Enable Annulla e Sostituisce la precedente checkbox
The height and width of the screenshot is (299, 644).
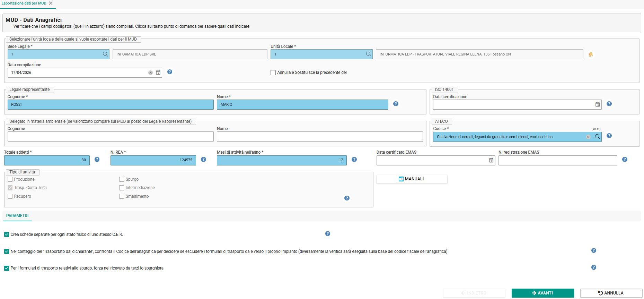(273, 72)
